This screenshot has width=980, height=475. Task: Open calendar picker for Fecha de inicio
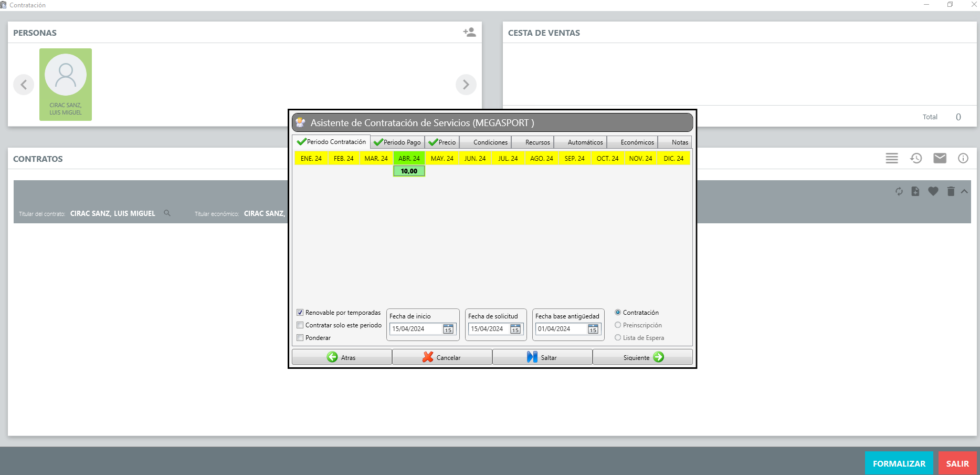pos(448,329)
